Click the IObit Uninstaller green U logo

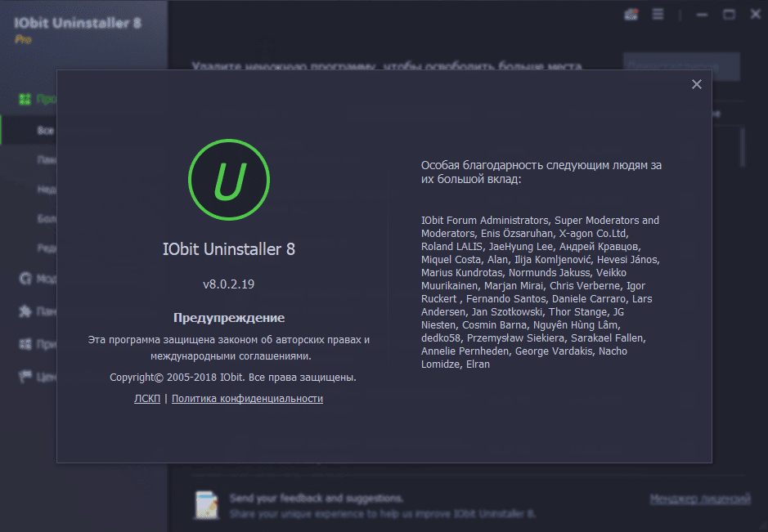click(x=229, y=180)
